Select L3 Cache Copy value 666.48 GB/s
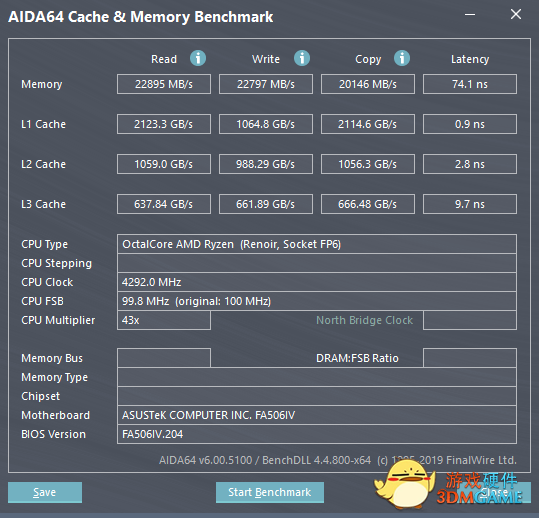539x518 pixels. (368, 204)
